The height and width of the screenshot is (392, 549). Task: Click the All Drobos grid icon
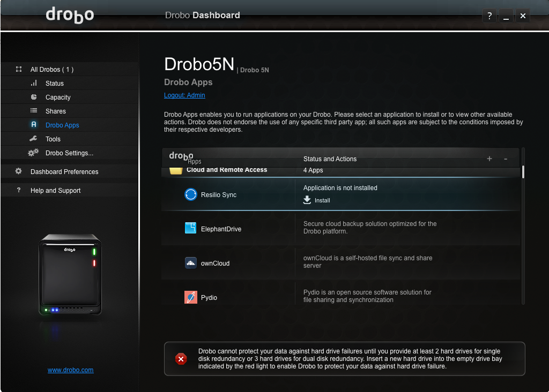click(x=19, y=69)
